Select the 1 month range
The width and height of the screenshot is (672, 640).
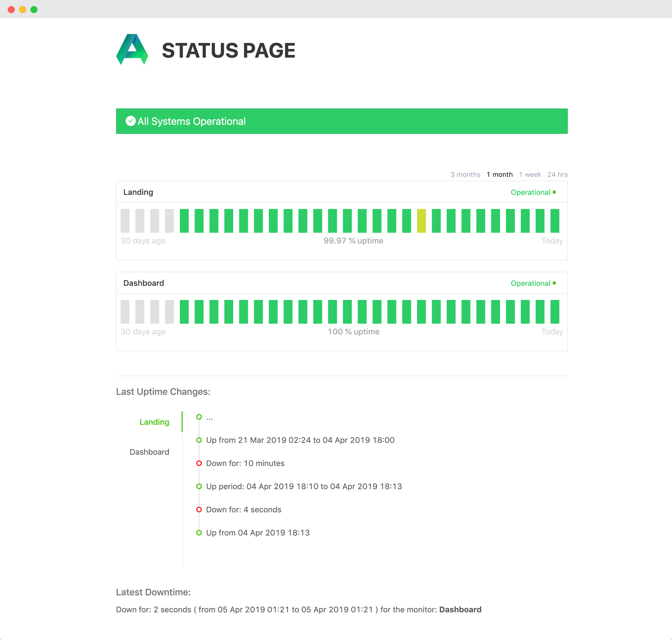pos(499,174)
